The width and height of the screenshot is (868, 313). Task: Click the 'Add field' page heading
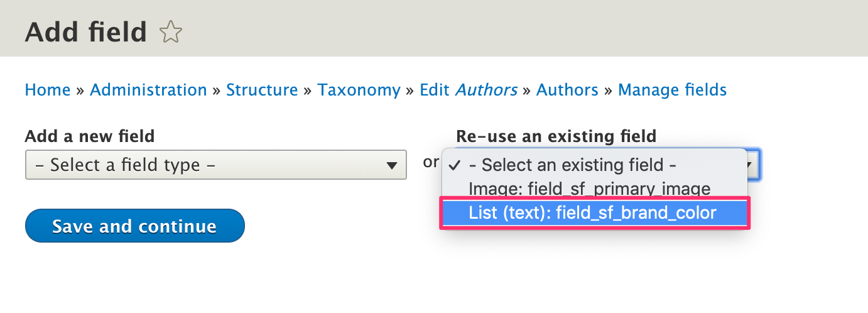coord(85,31)
